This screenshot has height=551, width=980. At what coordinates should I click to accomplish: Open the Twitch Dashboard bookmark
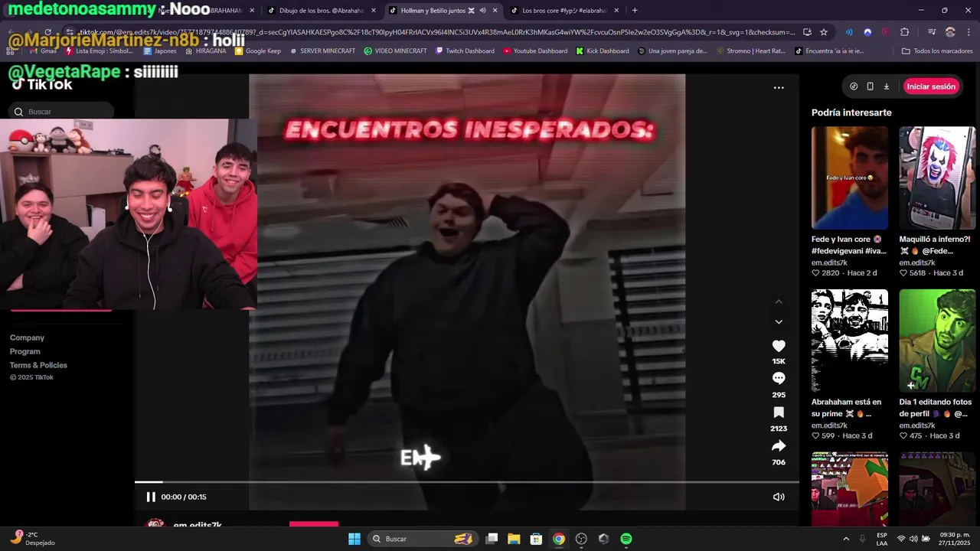click(465, 51)
